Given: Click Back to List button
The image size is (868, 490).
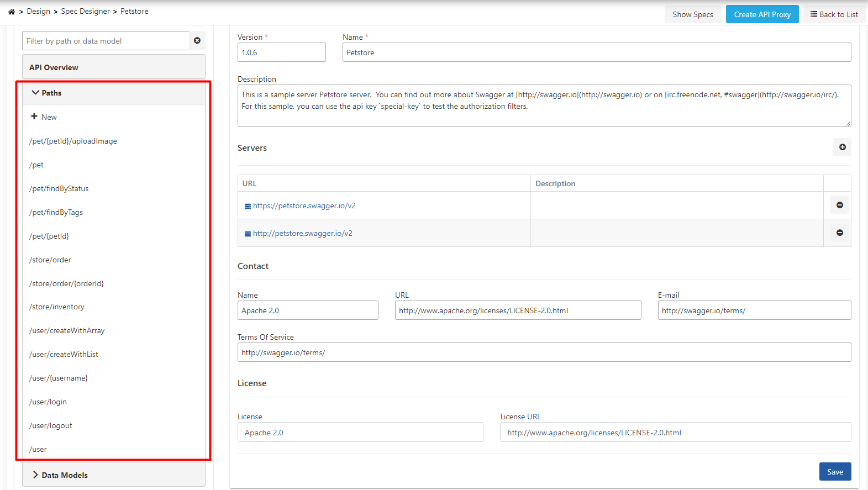Looking at the screenshot, I should point(834,14).
